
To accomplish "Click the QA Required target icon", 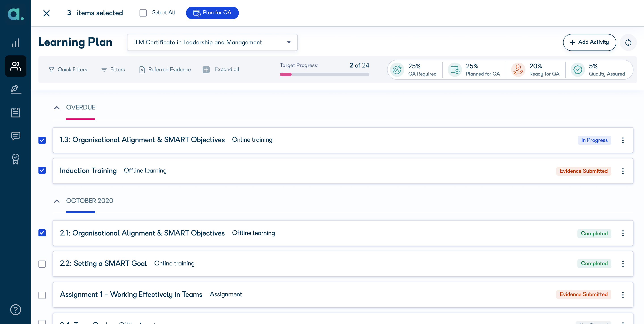I will click(x=397, y=70).
